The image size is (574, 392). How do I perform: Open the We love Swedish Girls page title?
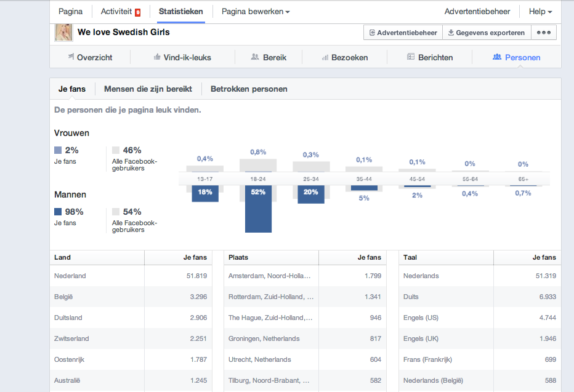coord(124,32)
